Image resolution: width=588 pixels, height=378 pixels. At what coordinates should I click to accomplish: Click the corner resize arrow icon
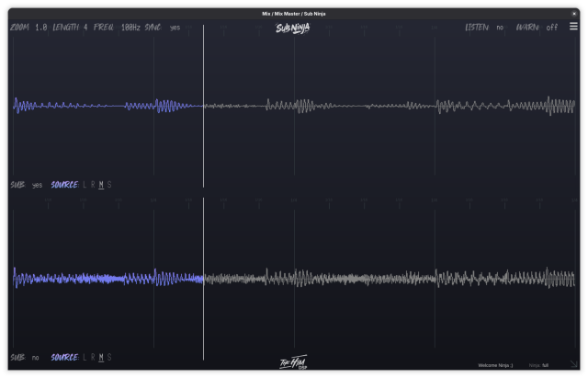pyautogui.click(x=573, y=363)
